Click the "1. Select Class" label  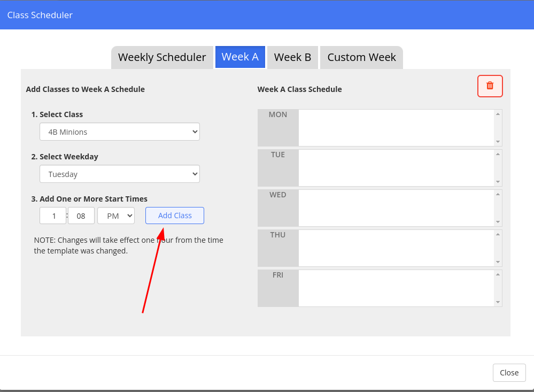tap(57, 114)
